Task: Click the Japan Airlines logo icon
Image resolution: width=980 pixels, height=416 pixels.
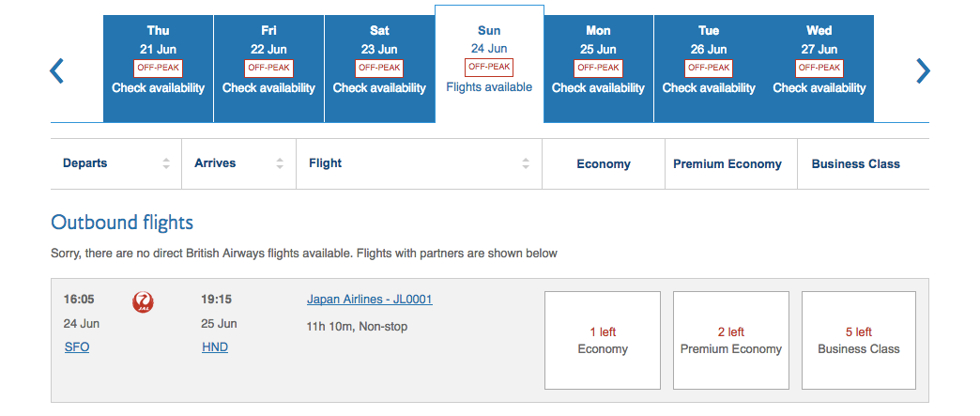Action: point(145,301)
